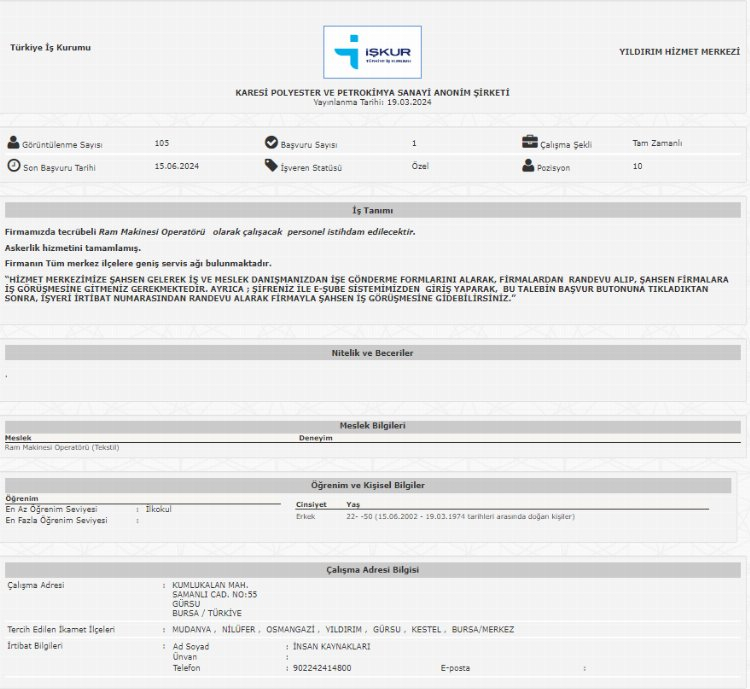The height and width of the screenshot is (689, 750).
Task: Click the clock icon beside Son Başvuru Tarihi
Action: tap(13, 166)
